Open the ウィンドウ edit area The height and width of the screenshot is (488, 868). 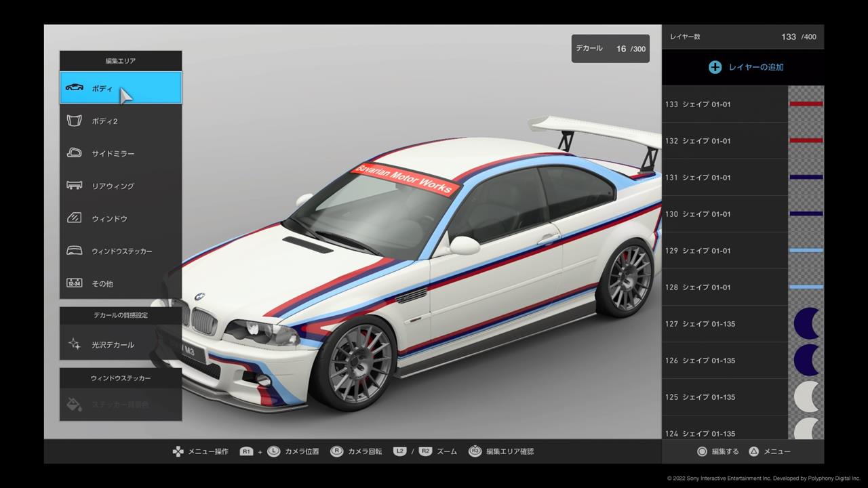tap(121, 218)
